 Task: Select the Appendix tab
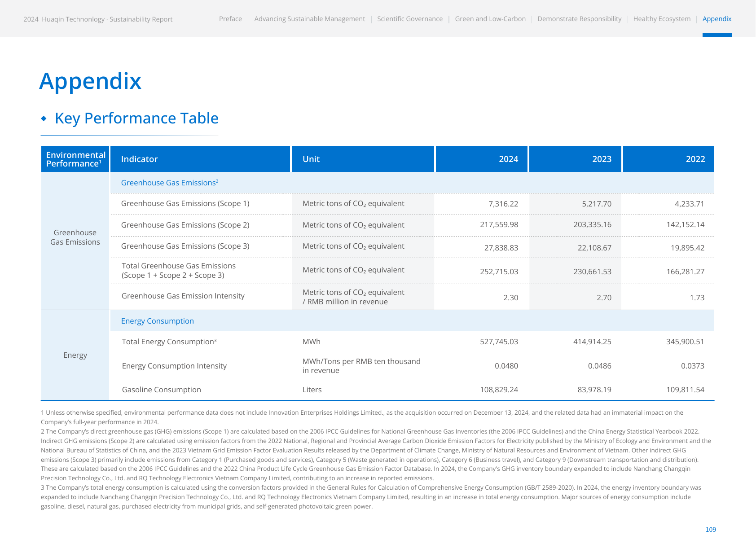(717, 19)
